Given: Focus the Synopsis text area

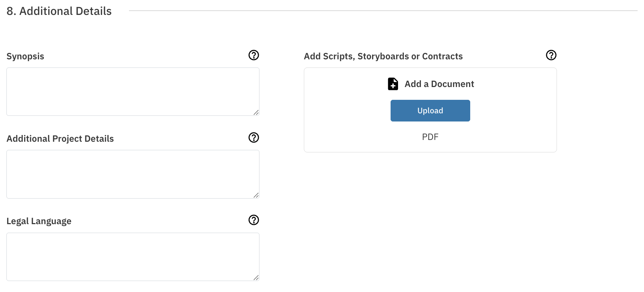Looking at the screenshot, I should pyautogui.click(x=133, y=92).
